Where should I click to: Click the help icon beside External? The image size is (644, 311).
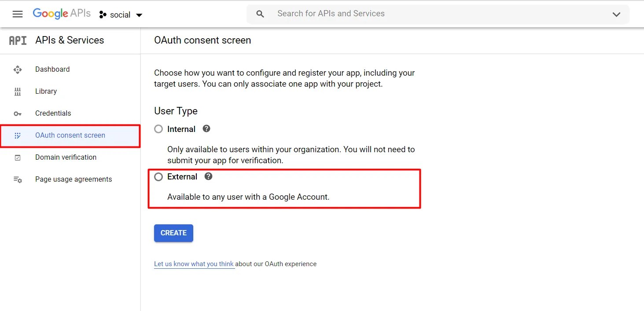(x=208, y=176)
